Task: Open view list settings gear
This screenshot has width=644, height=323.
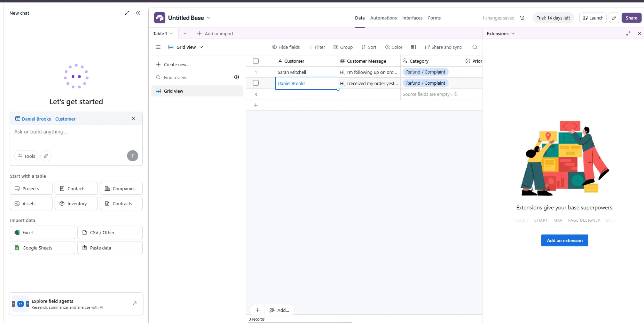Action: [x=237, y=77]
